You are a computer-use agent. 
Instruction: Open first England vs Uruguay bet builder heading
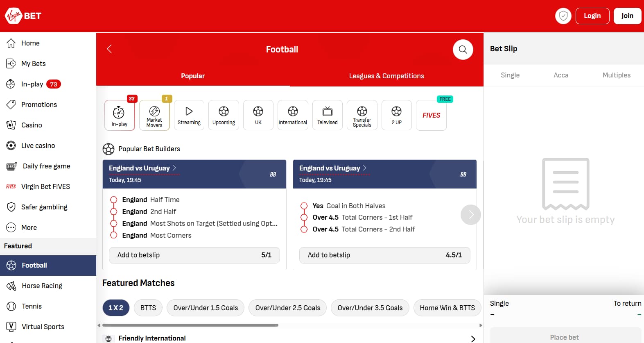point(142,168)
